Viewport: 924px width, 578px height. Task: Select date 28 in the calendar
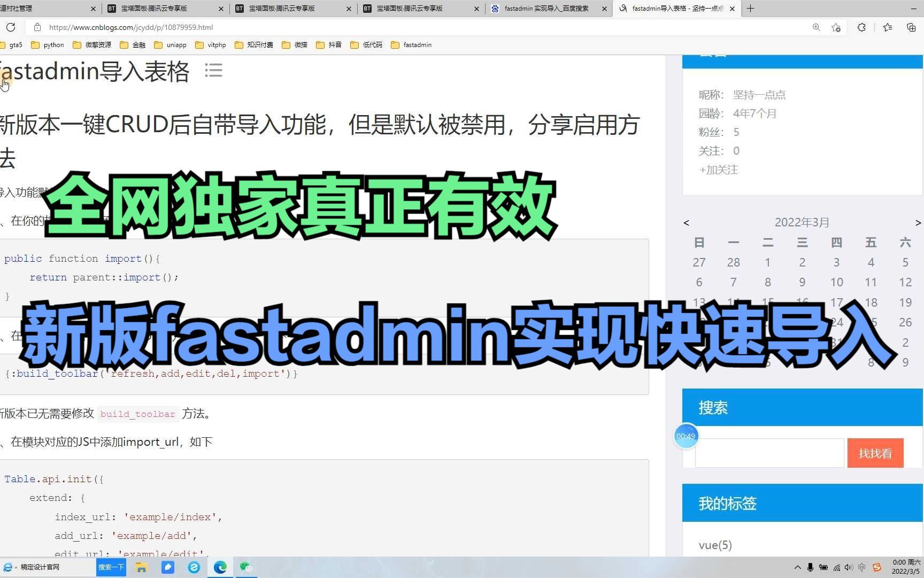pos(733,262)
